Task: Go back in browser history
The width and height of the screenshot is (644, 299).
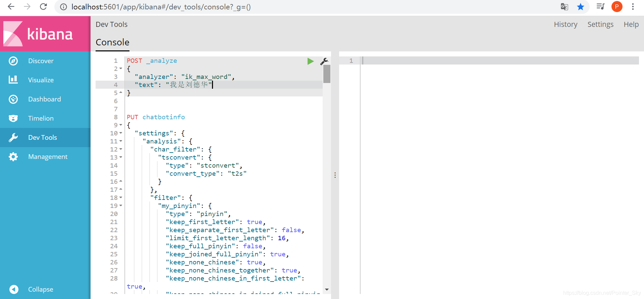Action: [x=11, y=7]
